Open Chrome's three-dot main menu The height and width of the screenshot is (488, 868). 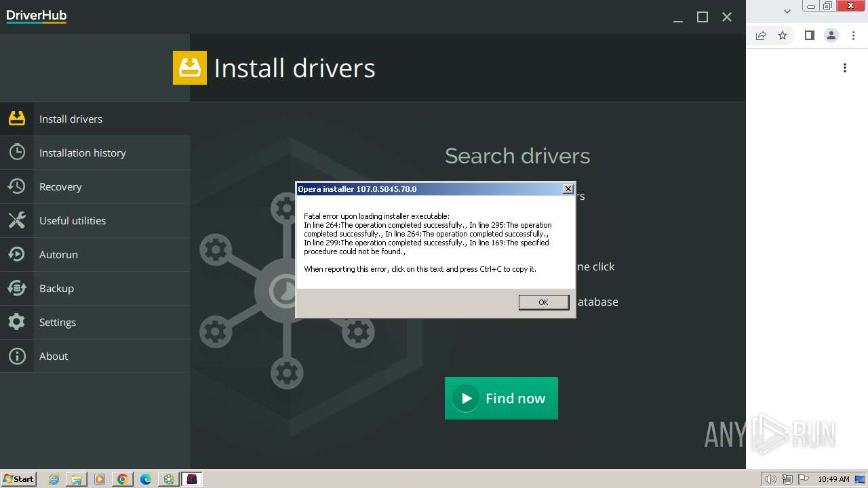(853, 35)
